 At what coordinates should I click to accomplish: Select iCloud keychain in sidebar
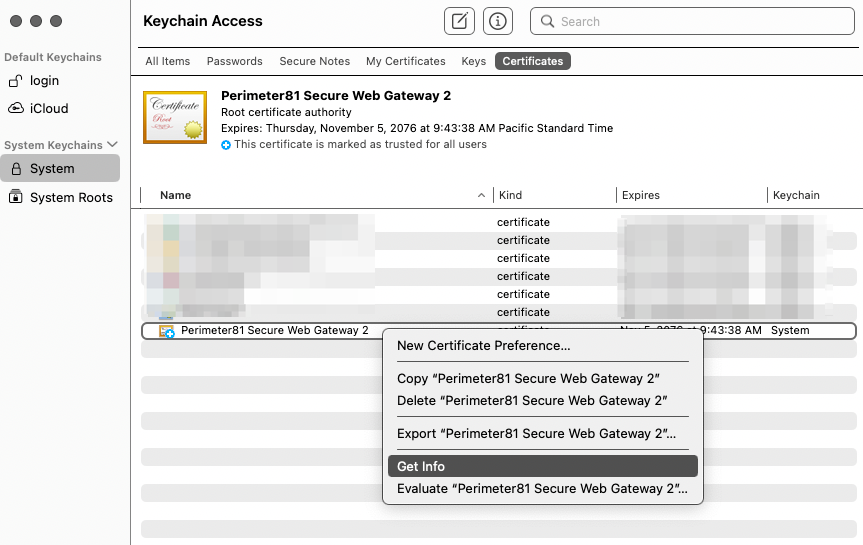click(x=60, y=108)
